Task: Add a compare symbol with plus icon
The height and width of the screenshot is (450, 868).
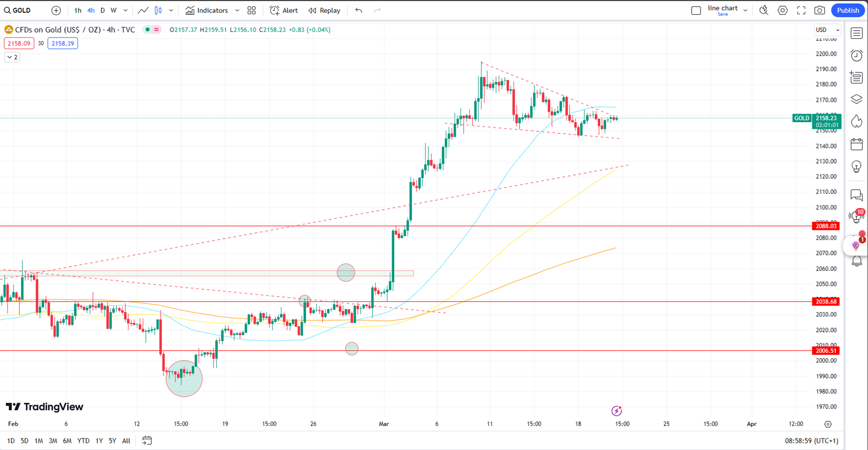Action: coord(56,10)
